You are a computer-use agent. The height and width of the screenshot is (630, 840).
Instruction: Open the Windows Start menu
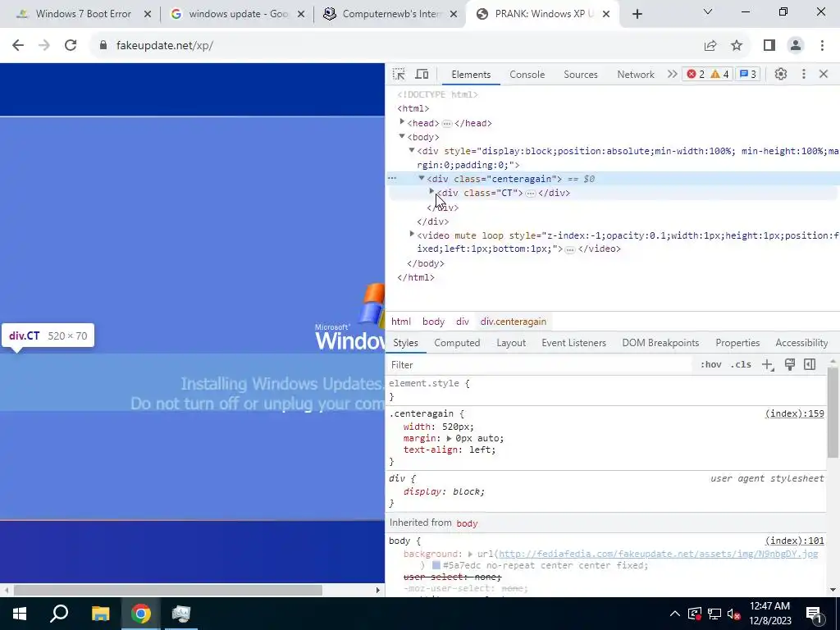(x=20, y=614)
